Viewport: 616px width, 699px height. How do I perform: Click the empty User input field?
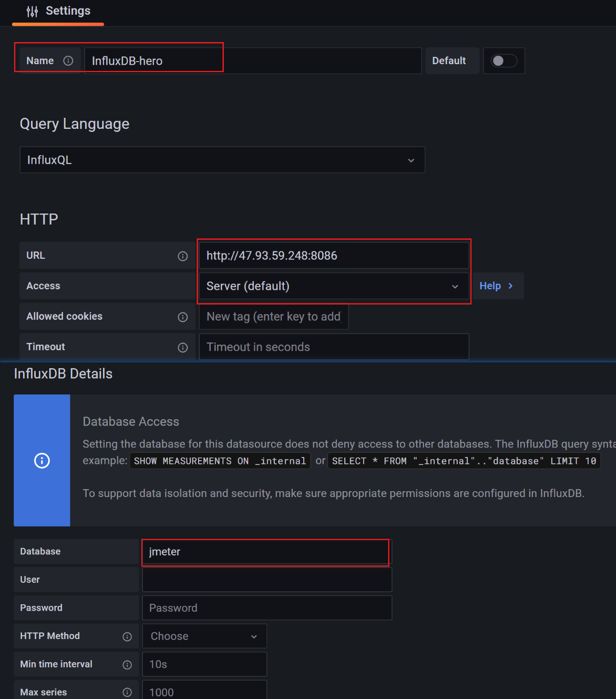[x=267, y=580]
